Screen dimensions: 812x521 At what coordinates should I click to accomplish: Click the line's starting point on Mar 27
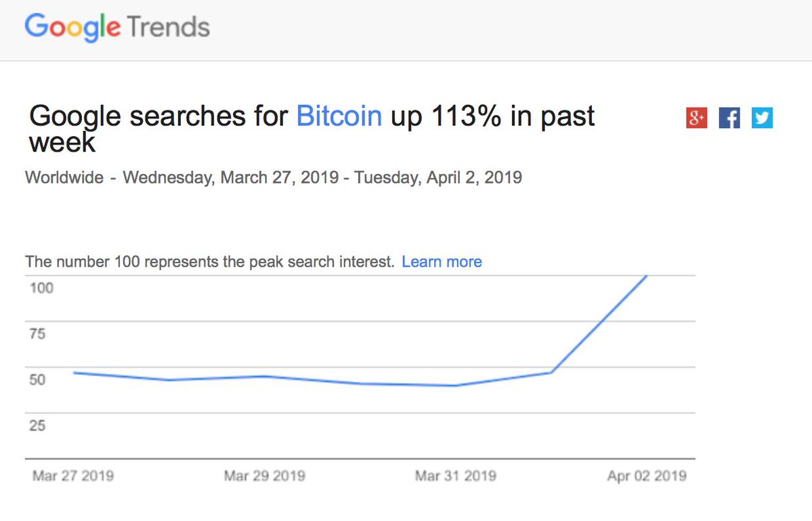click(73, 373)
